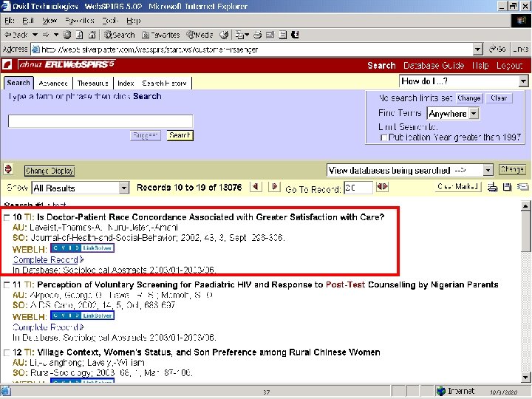Click the Internet zone status bar icon
This screenshot has width=532, height=399.
tap(441, 391)
